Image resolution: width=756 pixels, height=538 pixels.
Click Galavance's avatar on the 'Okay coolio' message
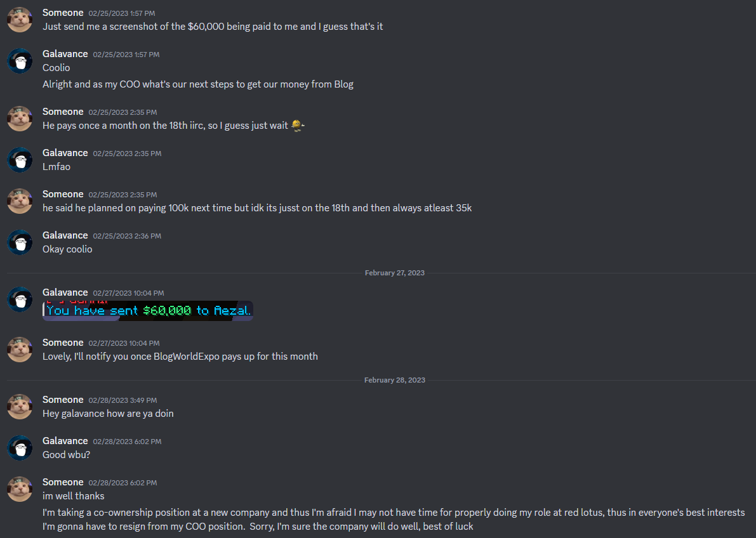(x=20, y=242)
